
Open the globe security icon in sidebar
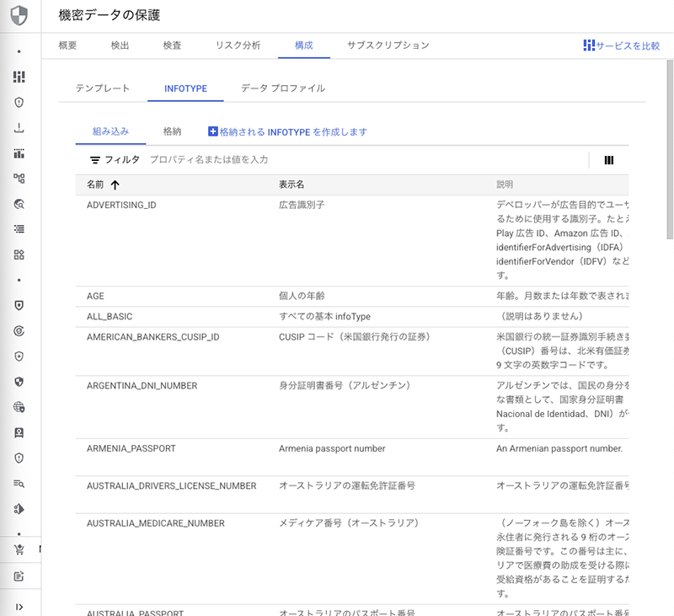(x=19, y=407)
